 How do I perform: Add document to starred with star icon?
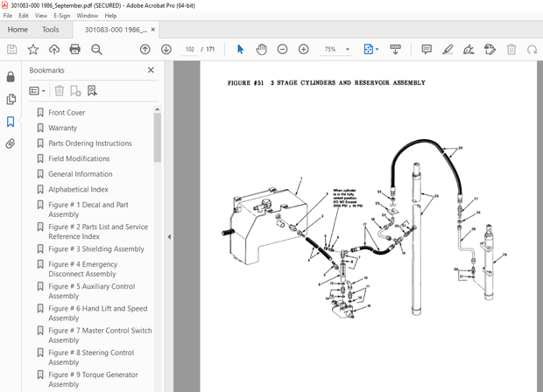coord(33,50)
